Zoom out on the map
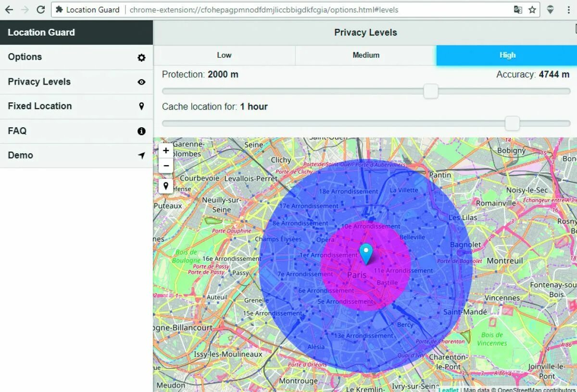Viewport: 577px width, 392px height. click(x=166, y=166)
